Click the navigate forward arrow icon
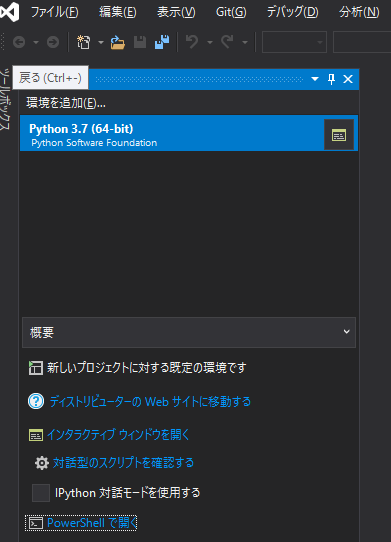Viewport: 391px width, 542px height. [53, 43]
